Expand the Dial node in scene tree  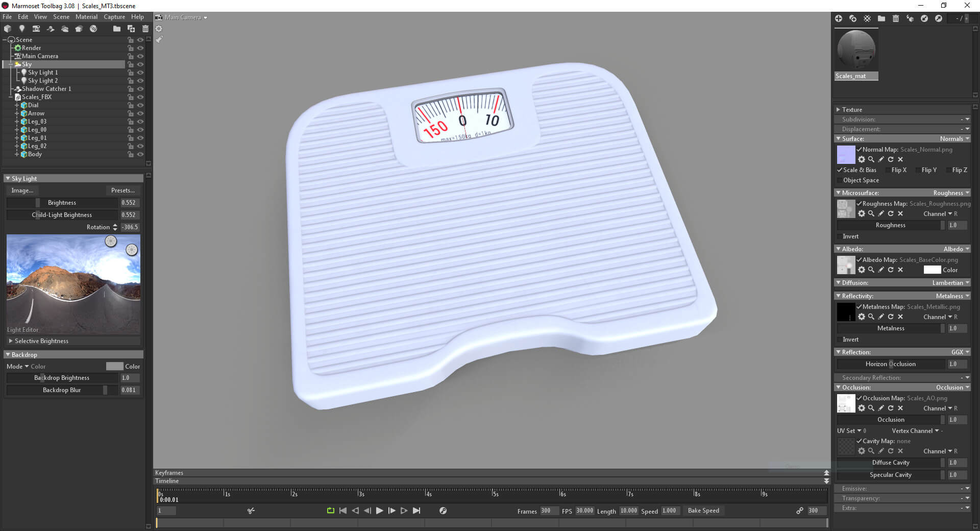pos(17,105)
